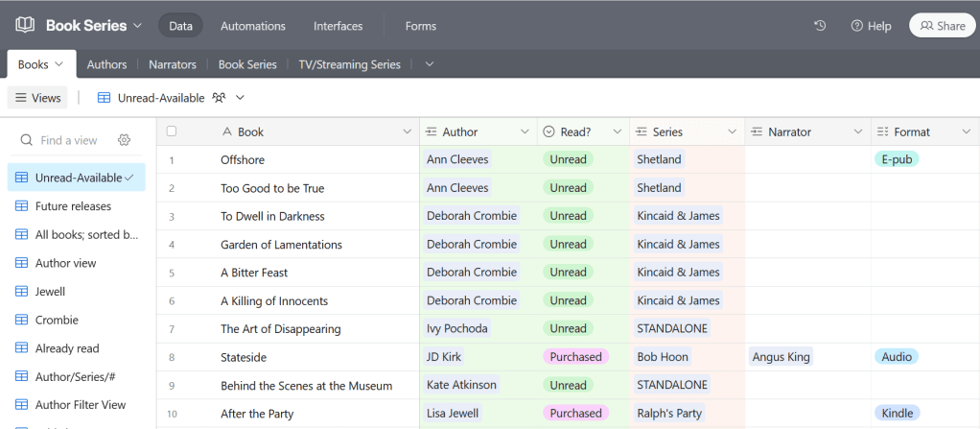Click the text field icon in Book header
Screen dimensions: 980x429
click(x=227, y=131)
